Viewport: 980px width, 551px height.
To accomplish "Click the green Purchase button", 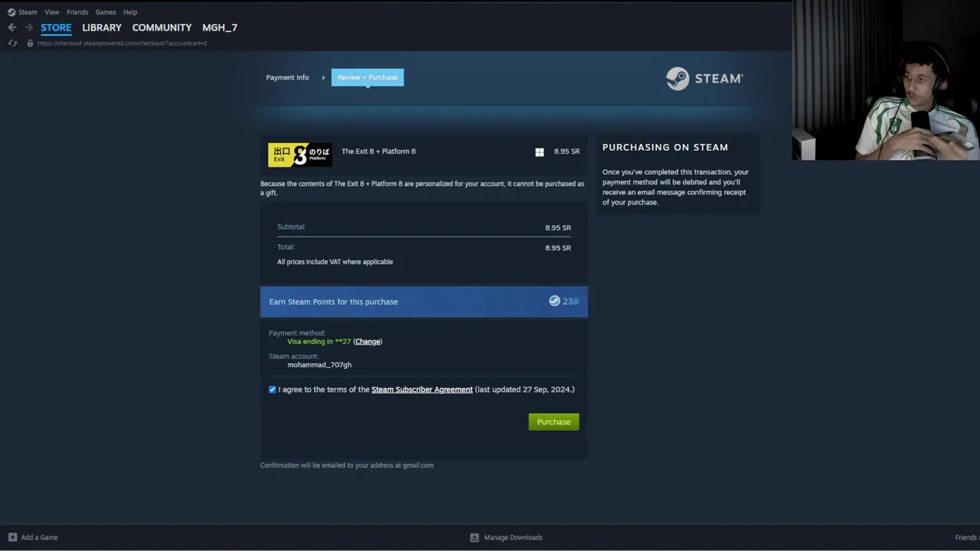I will pos(554,422).
